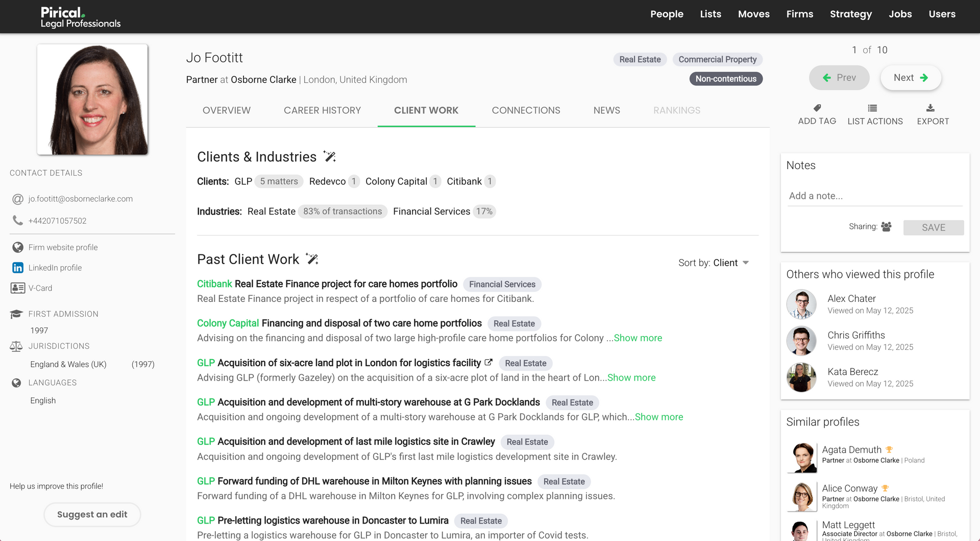Click the Citibank client link in Past Client Work

pos(214,284)
